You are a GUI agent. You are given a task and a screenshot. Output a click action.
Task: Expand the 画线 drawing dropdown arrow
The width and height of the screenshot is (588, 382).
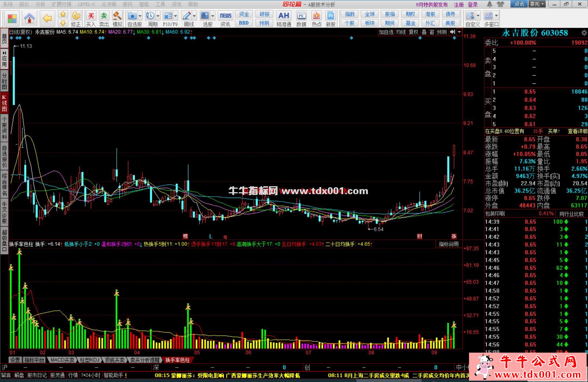(x=194, y=16)
